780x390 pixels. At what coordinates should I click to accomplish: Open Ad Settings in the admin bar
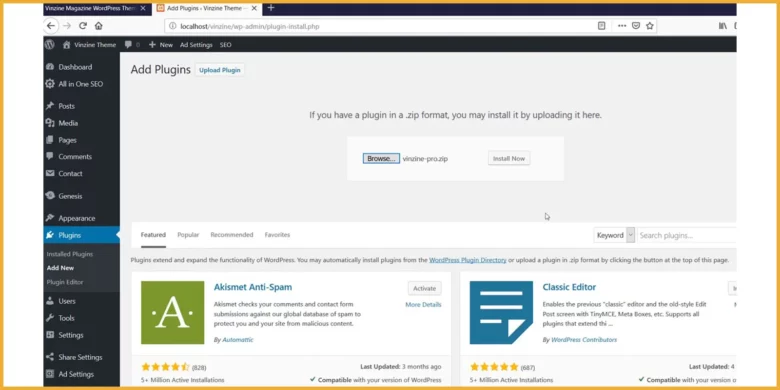196,45
